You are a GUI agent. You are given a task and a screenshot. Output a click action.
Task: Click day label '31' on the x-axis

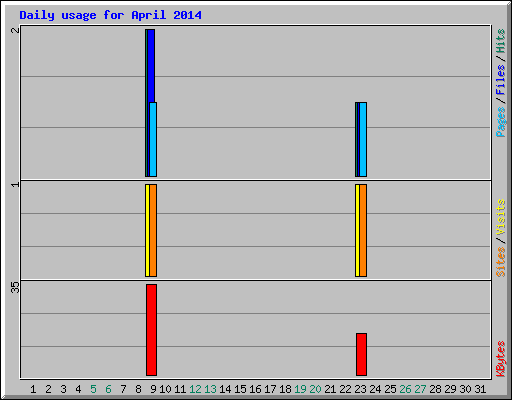480,389
